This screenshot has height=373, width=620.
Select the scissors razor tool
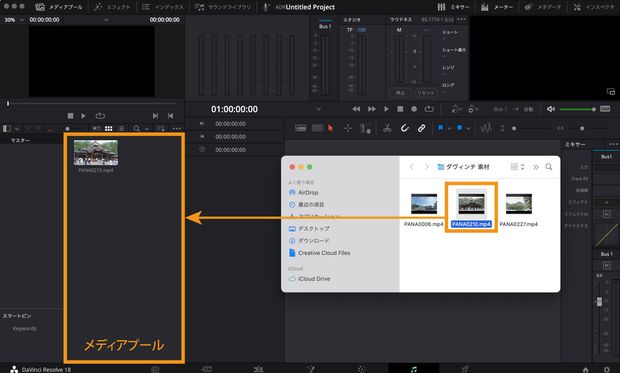(x=387, y=128)
